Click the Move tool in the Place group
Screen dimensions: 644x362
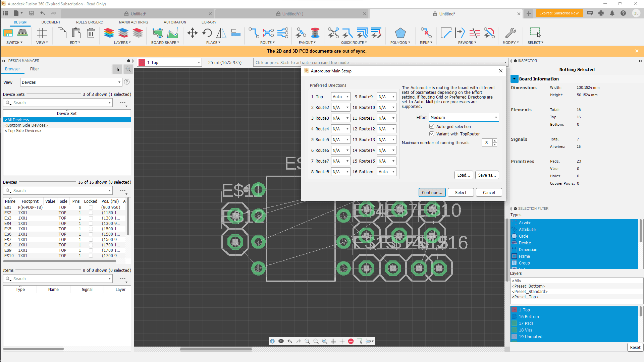point(192,33)
